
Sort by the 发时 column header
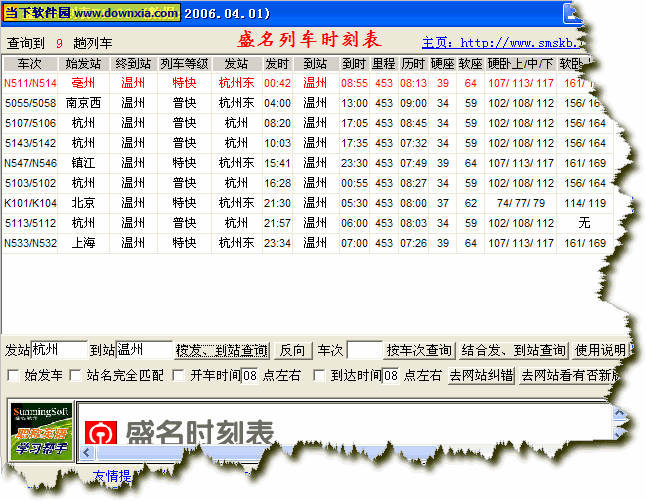277,64
